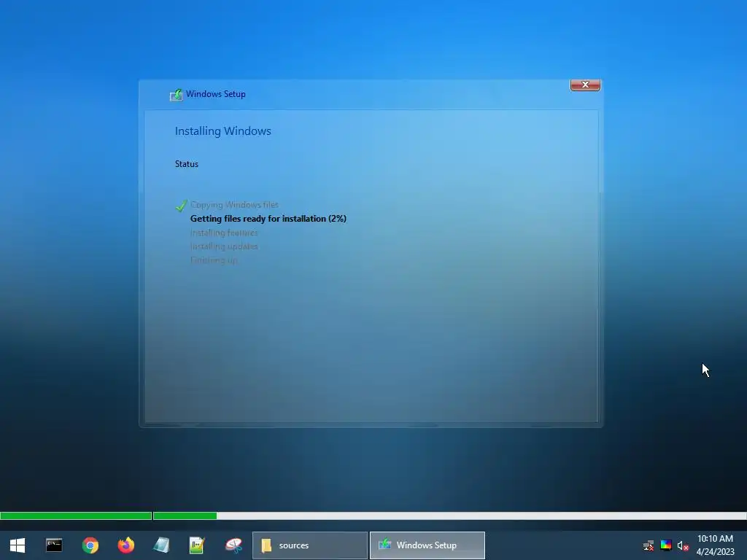Viewport: 747px width, 560px height.
Task: Open the green notepad icon on taskbar
Action: pos(197,545)
